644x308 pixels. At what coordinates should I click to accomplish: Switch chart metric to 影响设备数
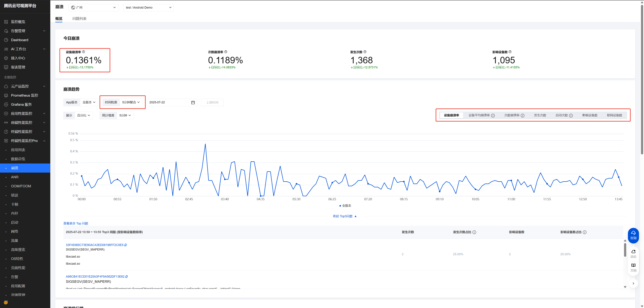click(589, 115)
